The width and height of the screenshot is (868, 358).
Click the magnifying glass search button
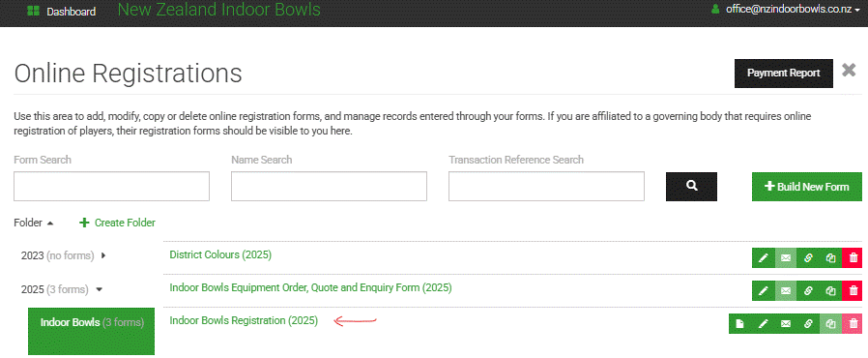[691, 186]
